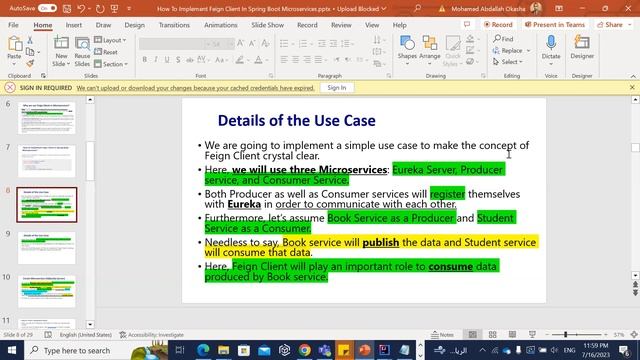Reset the slide layout
The height and width of the screenshot is (360, 640).
click(x=106, y=52)
